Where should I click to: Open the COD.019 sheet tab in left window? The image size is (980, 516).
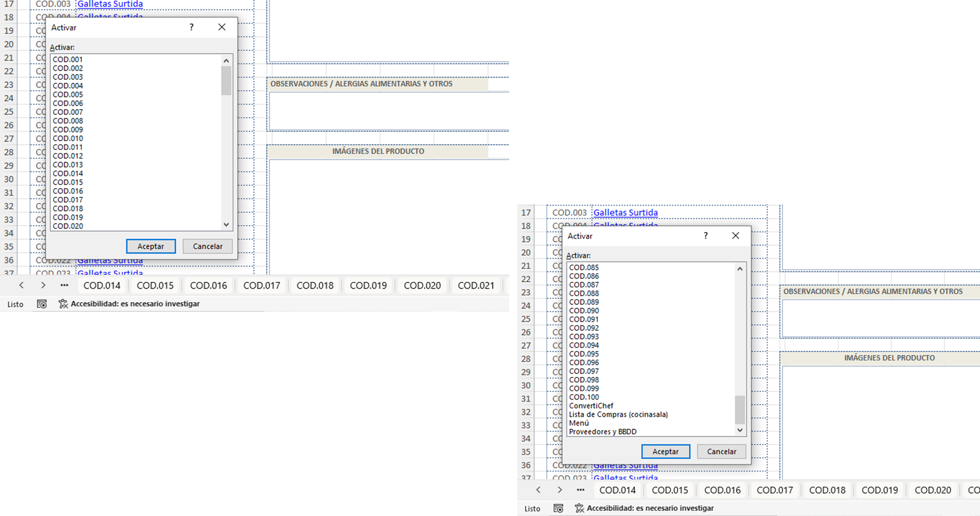tap(368, 286)
